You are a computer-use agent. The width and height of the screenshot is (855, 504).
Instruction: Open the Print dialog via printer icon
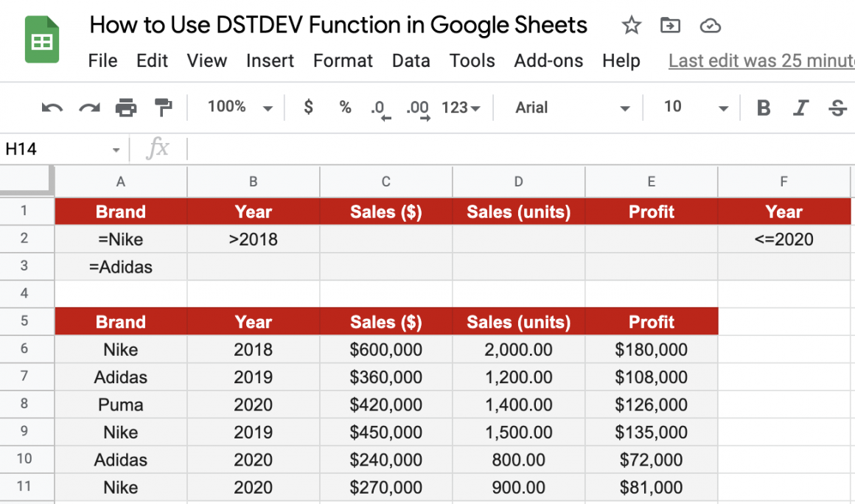point(126,107)
